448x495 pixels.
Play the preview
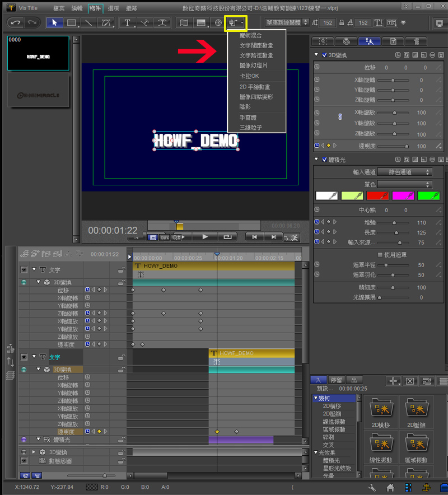205,237
